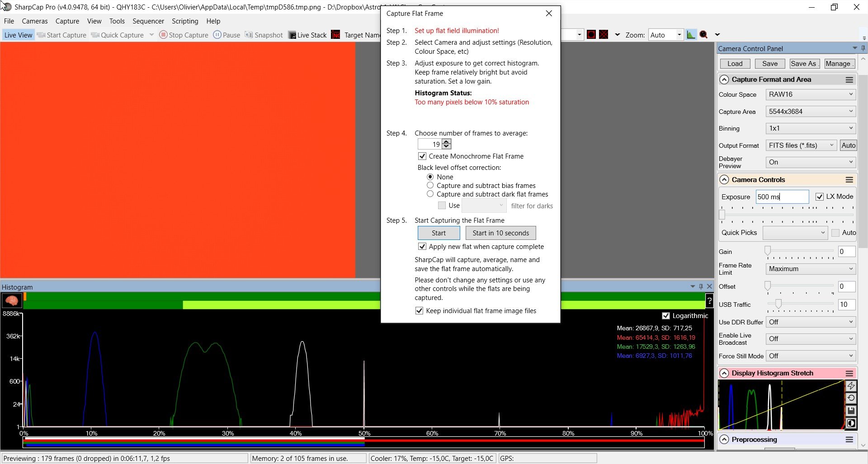Pin the Histogram panel

701,286
